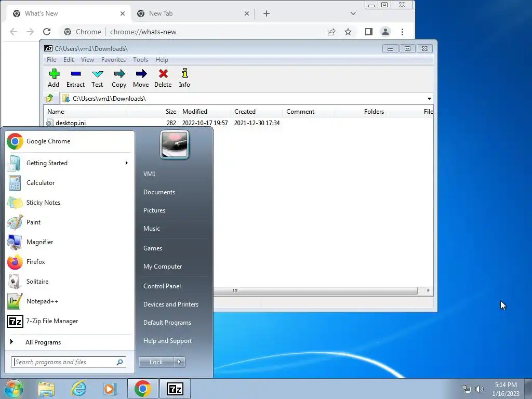Add a new Chrome tab
Image resolution: width=532 pixels, height=399 pixels.
point(267,14)
